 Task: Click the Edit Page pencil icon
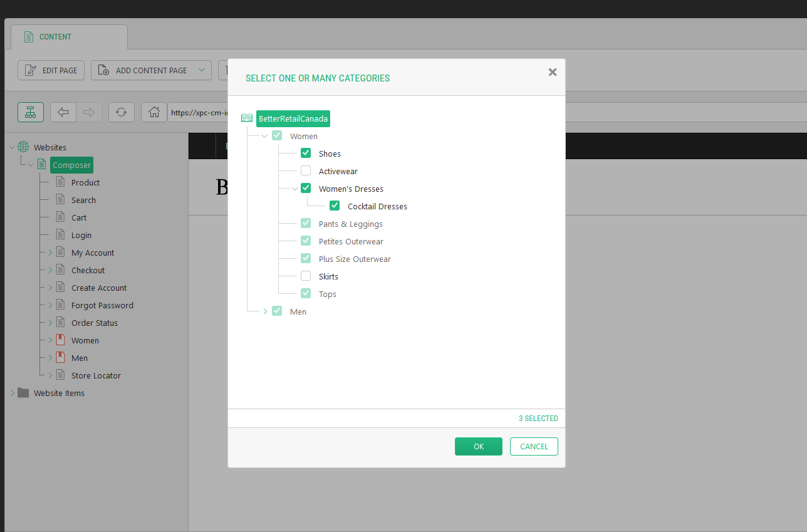tap(31, 70)
